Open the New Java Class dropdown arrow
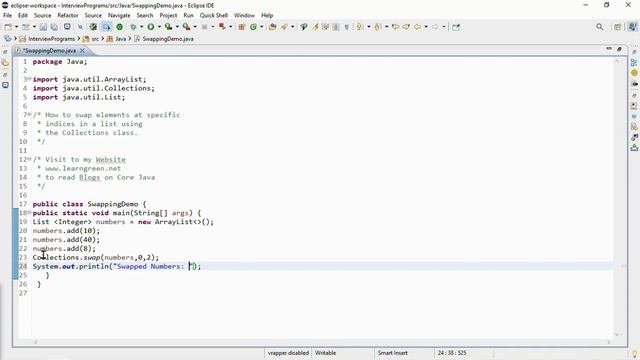 (262, 27)
